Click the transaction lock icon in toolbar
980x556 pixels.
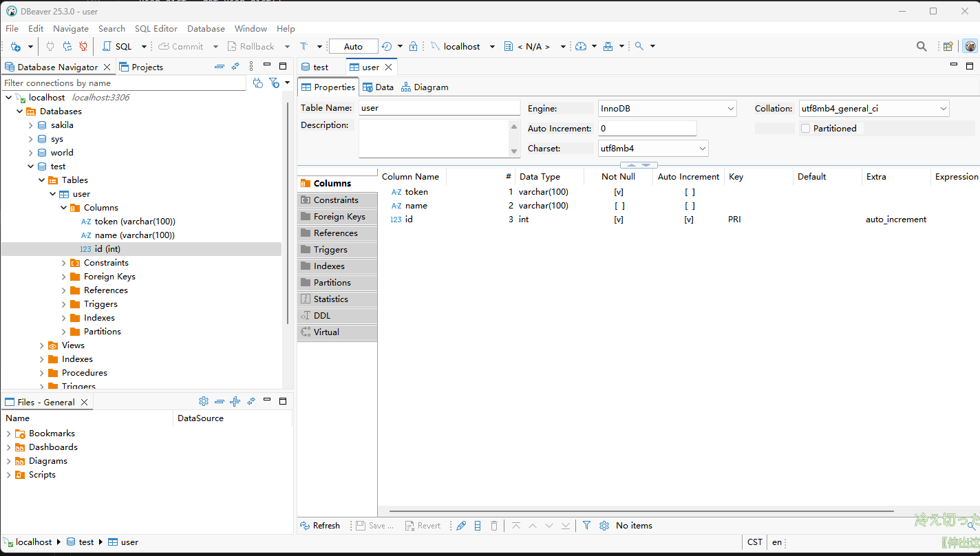pos(413,47)
